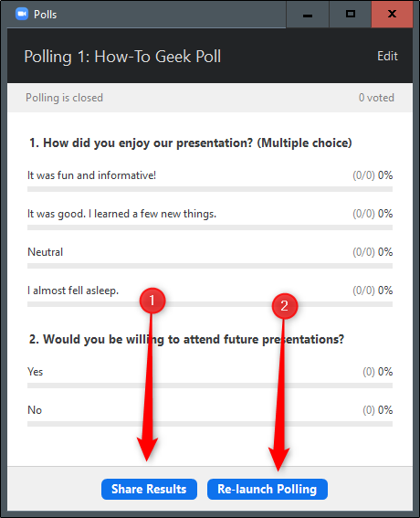Click the red annotation circle numbered 2
420x518 pixels.
click(x=285, y=306)
